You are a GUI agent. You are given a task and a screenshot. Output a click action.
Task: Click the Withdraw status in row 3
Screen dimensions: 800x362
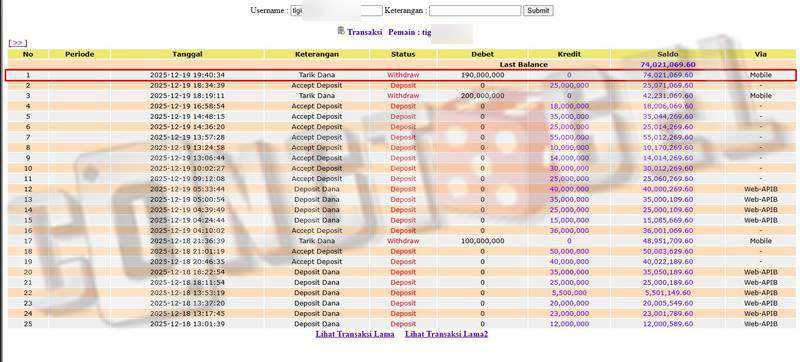click(x=403, y=96)
